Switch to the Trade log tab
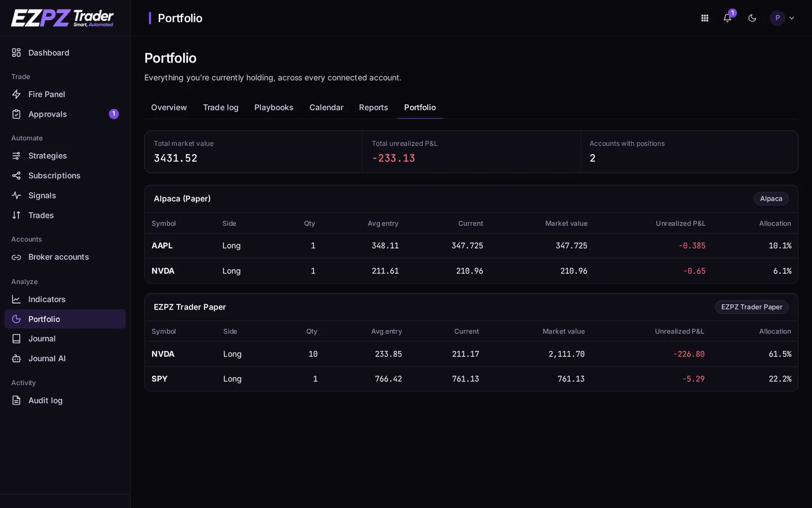 click(x=221, y=108)
